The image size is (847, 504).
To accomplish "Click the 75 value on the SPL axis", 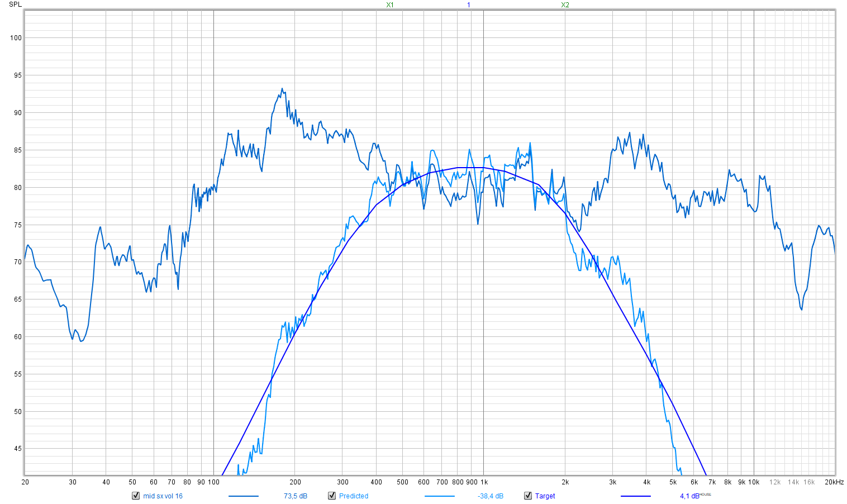I will (x=18, y=225).
